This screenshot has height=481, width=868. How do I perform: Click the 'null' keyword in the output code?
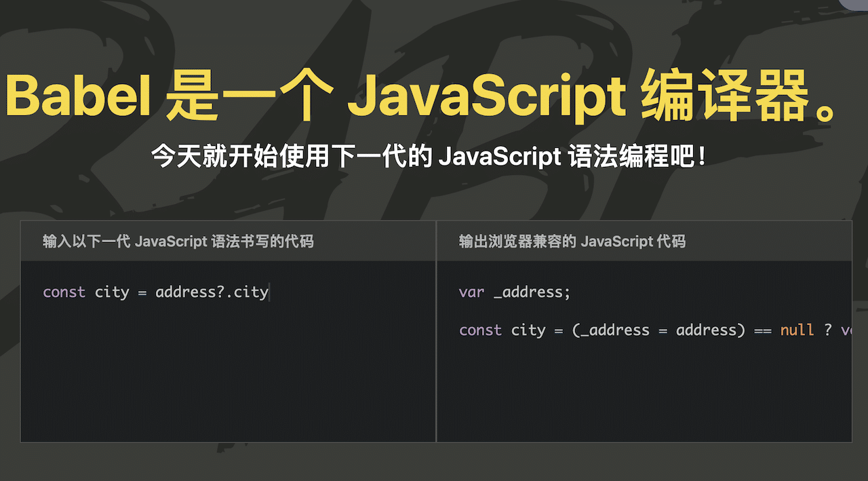(x=797, y=330)
